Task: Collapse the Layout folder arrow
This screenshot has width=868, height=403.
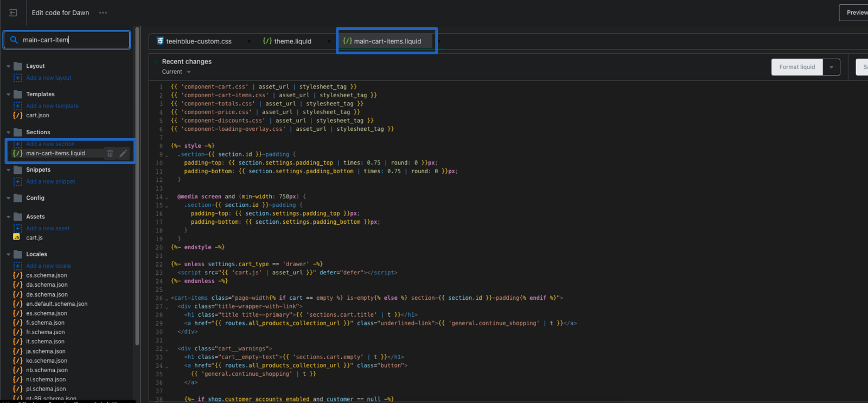Action: tap(8, 66)
